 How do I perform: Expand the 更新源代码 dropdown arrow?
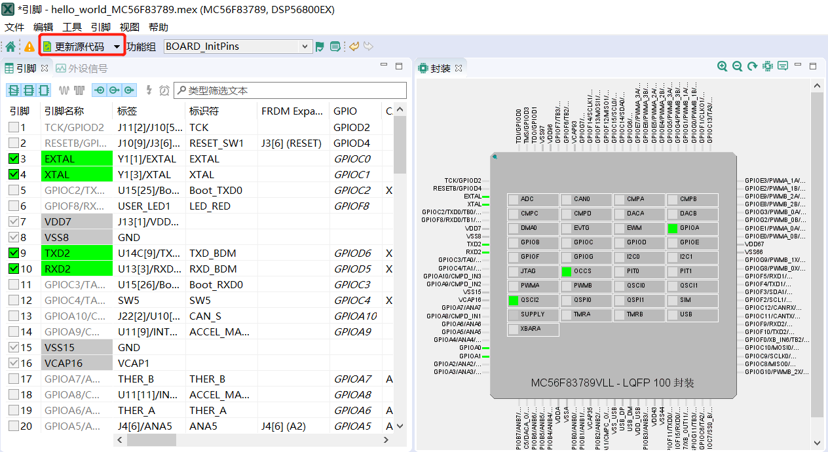point(117,46)
